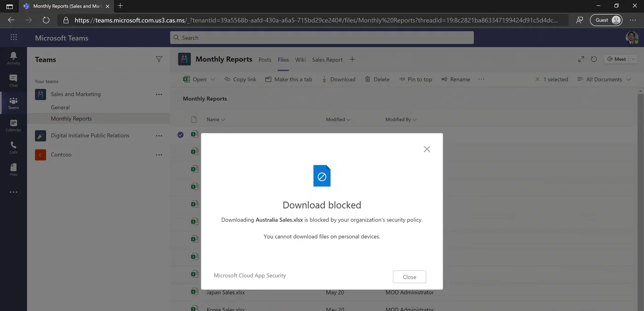This screenshot has height=311, width=644.
Task: Select the Teams icon in left rail
Action: pyautogui.click(x=13, y=103)
